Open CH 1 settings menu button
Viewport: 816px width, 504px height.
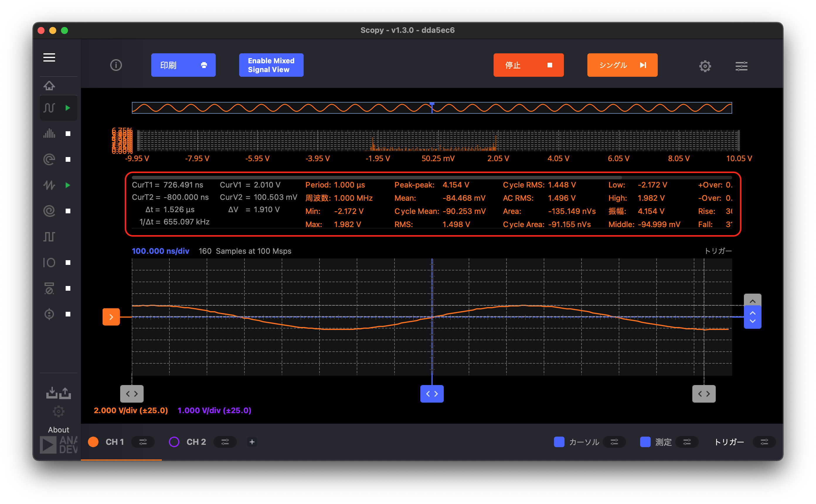click(x=143, y=442)
